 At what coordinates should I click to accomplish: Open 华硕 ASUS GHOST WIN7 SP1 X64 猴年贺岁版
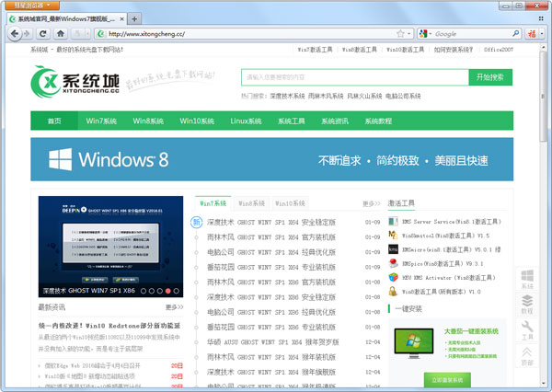(273, 342)
